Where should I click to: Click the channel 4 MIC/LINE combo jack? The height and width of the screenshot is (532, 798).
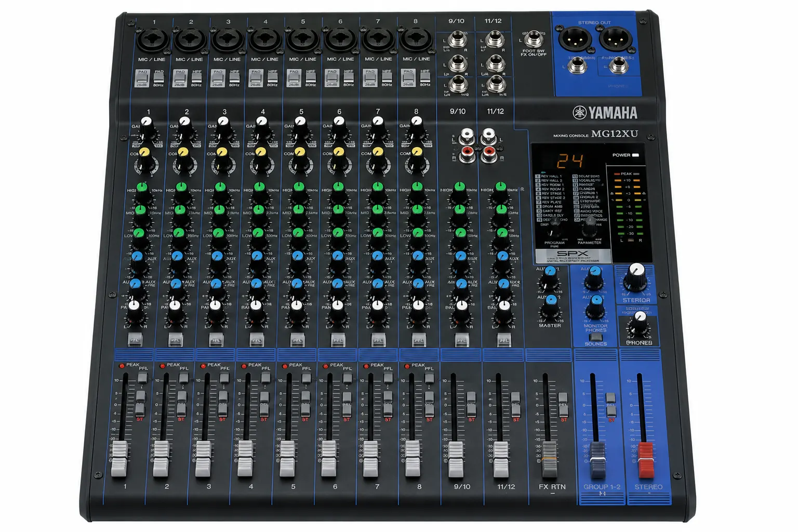coord(265,40)
